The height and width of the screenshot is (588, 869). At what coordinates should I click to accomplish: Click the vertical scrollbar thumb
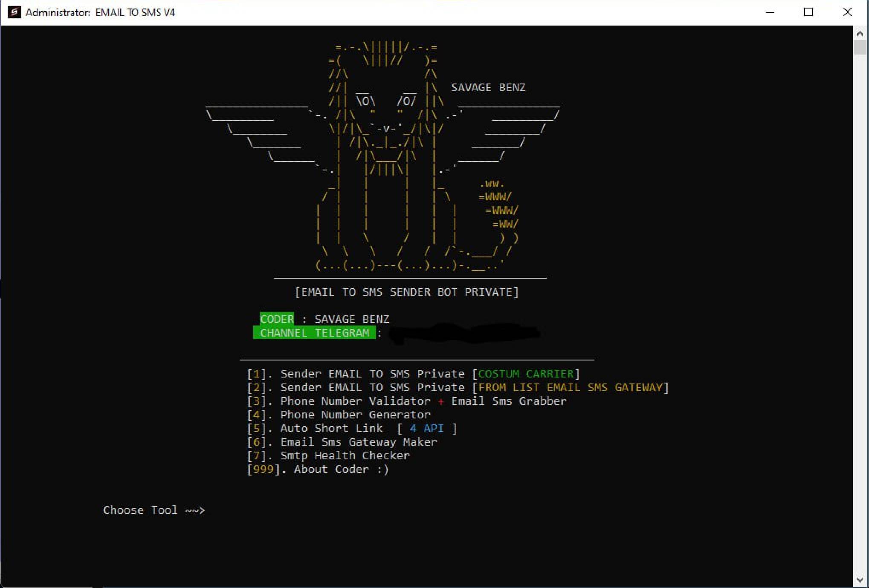coord(860,47)
